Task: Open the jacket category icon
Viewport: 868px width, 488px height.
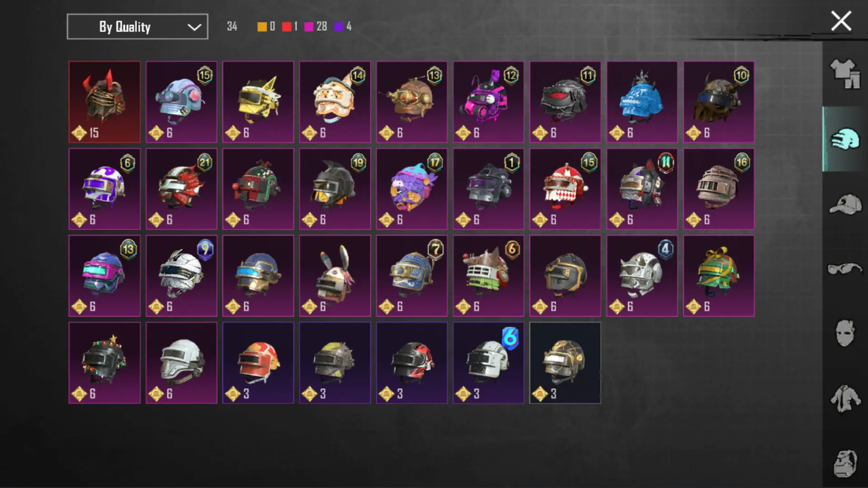Action: (x=844, y=399)
